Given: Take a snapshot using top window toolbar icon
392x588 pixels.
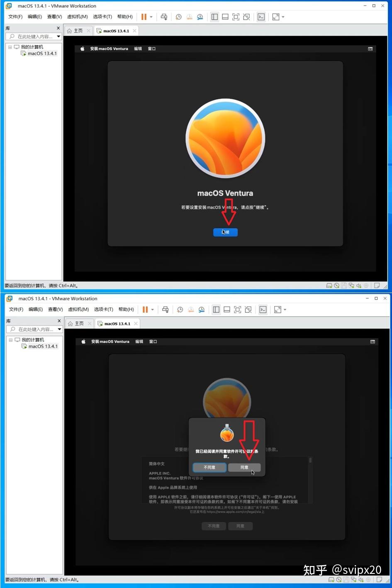Looking at the screenshot, I should (x=178, y=17).
